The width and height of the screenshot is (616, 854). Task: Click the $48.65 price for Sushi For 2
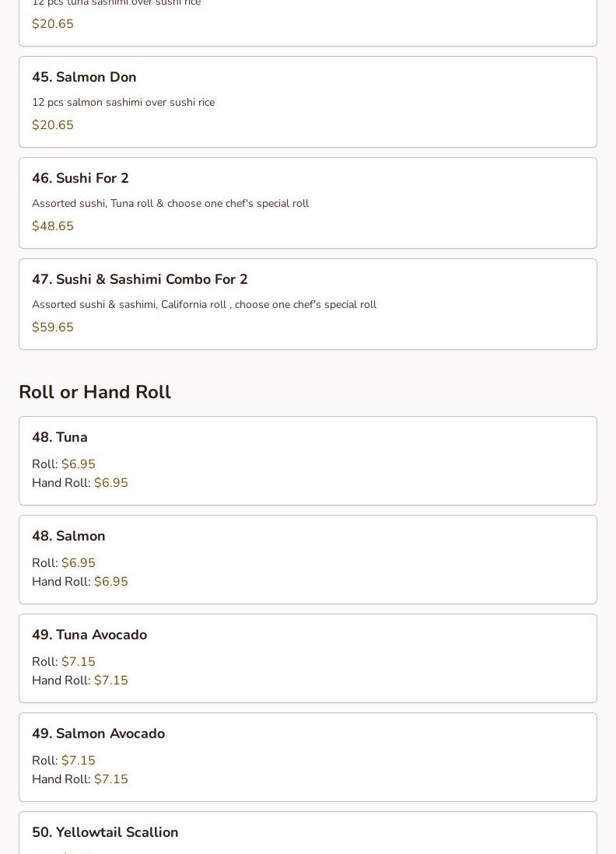coord(53,226)
